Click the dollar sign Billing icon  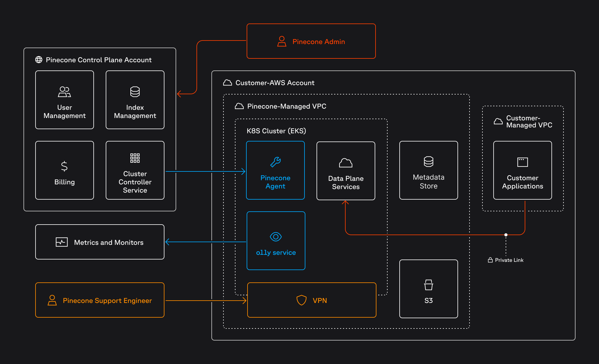click(x=64, y=166)
